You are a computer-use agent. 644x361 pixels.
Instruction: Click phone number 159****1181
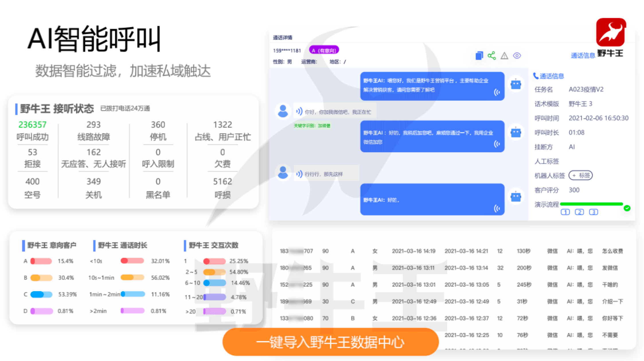(x=287, y=51)
